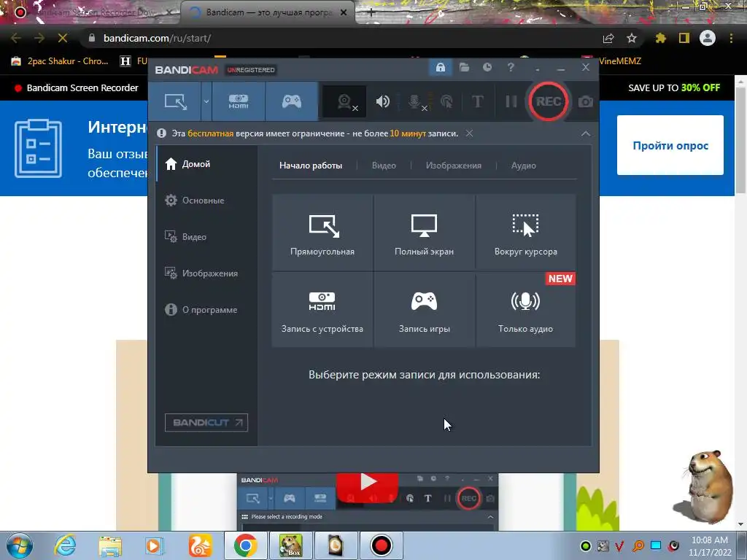The image size is (747, 560).
Task: Open the dropdown arrow beside the screen recording mode
Action: pyautogui.click(x=206, y=101)
